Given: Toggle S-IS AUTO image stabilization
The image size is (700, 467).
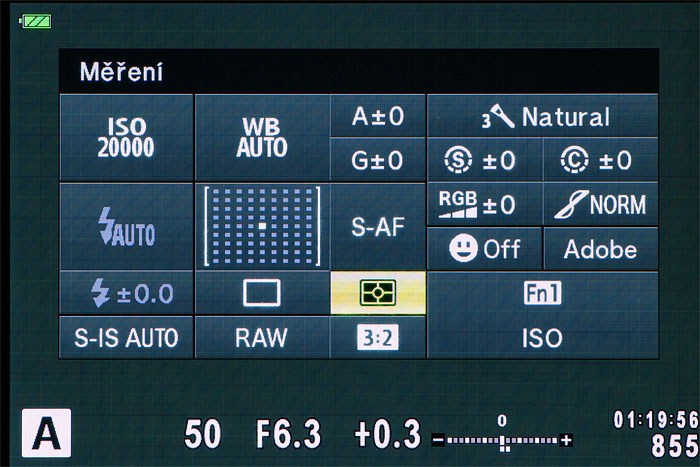Looking at the screenshot, I should pyautogui.click(x=126, y=338).
